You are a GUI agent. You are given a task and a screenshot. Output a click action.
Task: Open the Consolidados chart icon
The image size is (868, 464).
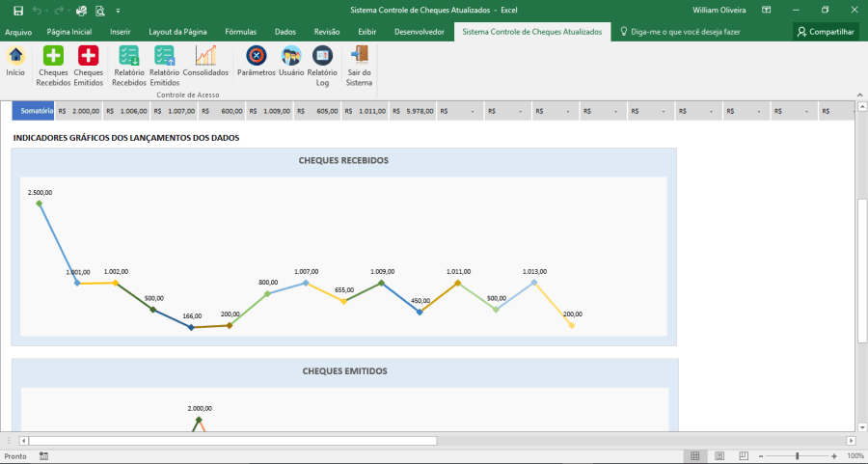pos(205,55)
